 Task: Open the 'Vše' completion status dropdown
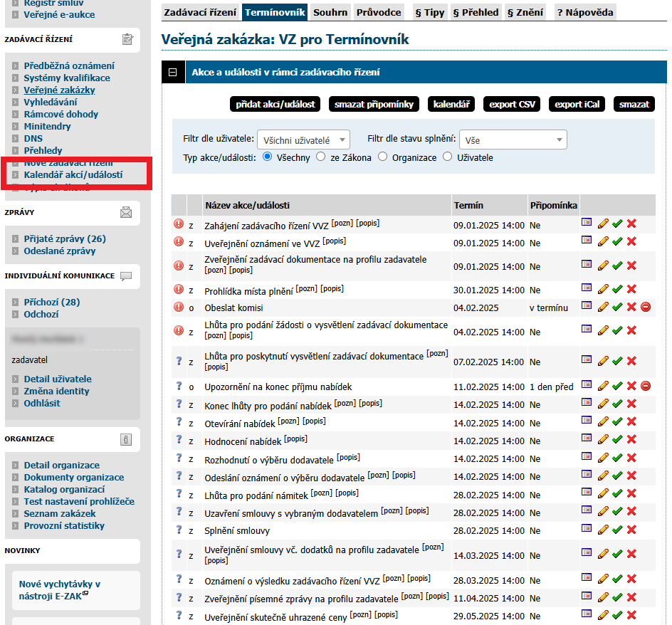pyautogui.click(x=513, y=140)
